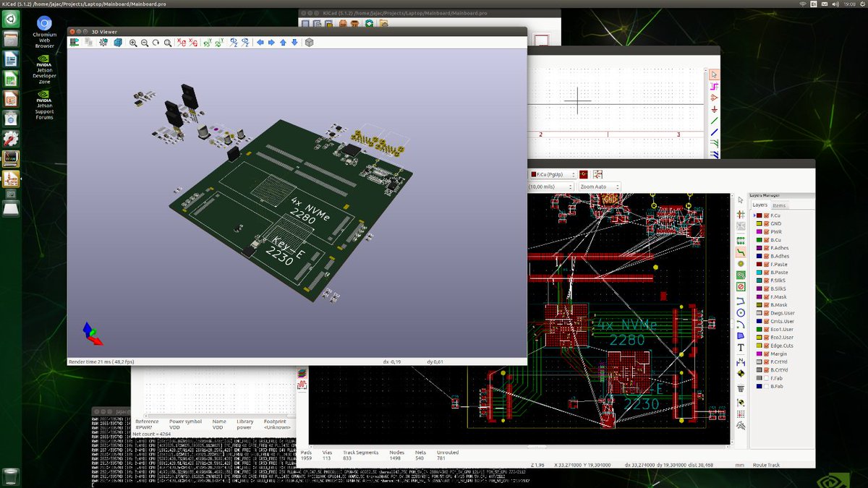Click B.Cu layer color swatch
Screen dimensions: 868x488
pos(759,239)
